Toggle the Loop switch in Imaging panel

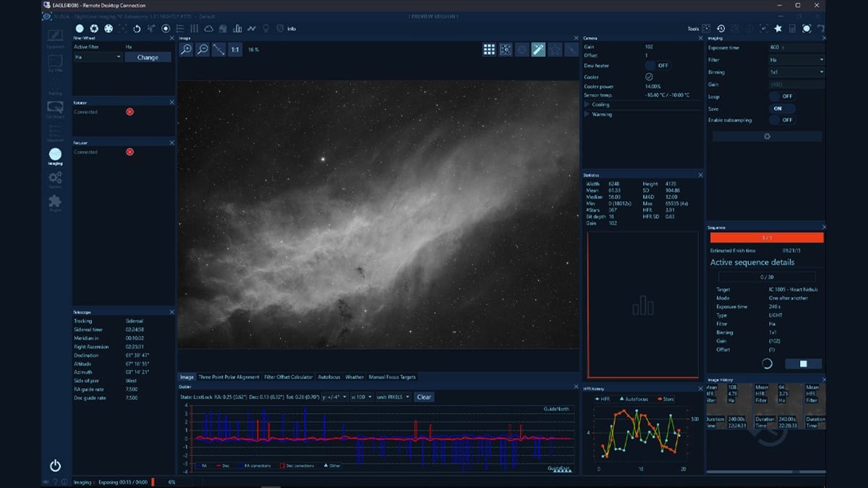tap(782, 96)
